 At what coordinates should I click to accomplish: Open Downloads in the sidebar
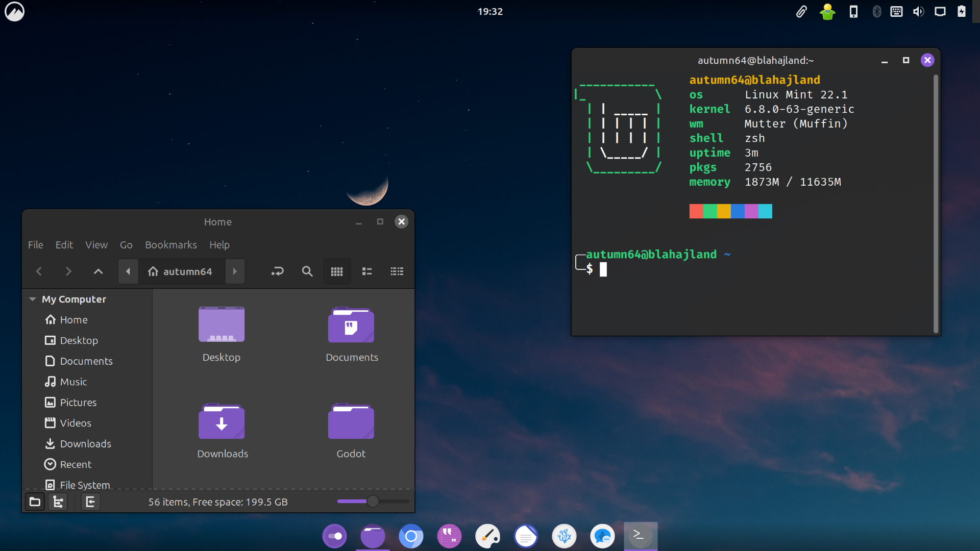(x=85, y=444)
